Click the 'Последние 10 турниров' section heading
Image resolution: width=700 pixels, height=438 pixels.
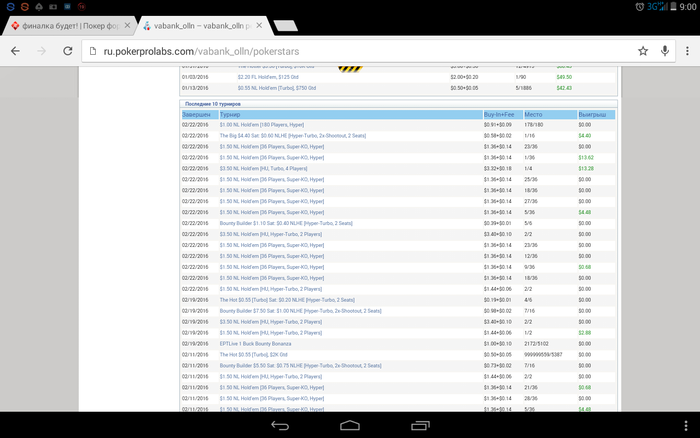tap(212, 104)
